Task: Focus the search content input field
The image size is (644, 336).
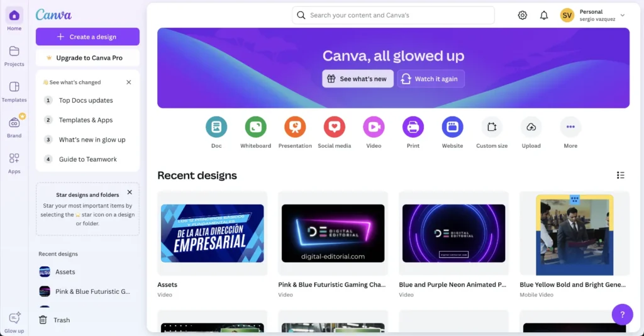Action: [394, 15]
